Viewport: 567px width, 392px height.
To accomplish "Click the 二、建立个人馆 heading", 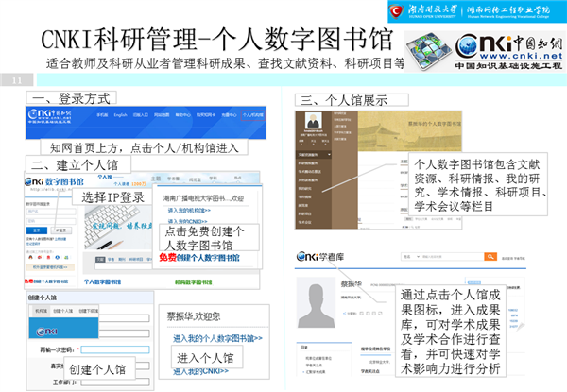I will point(78,165).
